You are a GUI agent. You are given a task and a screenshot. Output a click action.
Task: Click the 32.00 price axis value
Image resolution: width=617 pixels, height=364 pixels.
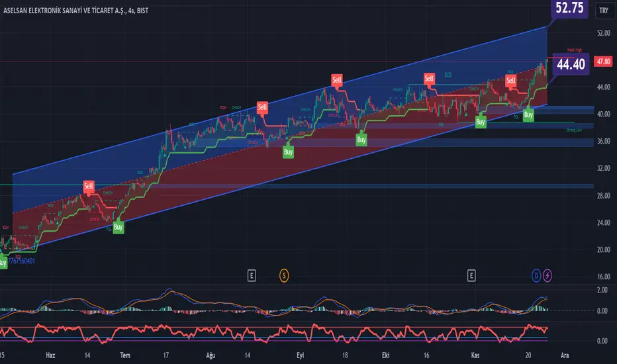tap(603, 168)
